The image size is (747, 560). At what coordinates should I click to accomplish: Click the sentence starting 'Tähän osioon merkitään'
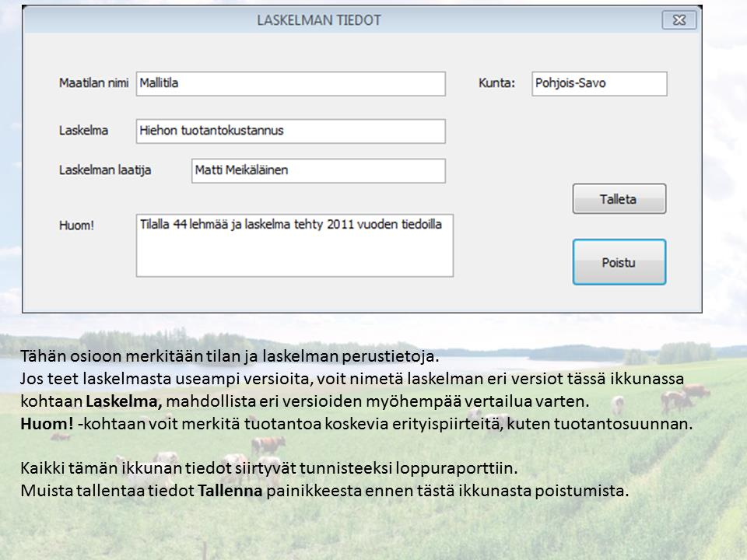point(230,355)
